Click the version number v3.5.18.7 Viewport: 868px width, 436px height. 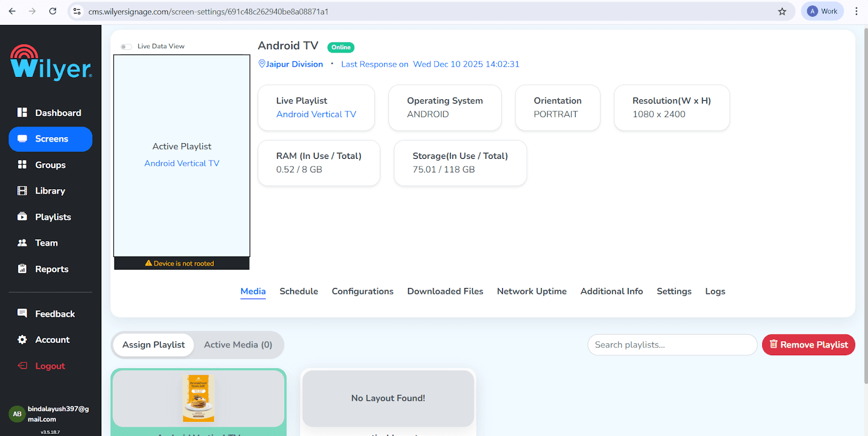[x=50, y=432]
